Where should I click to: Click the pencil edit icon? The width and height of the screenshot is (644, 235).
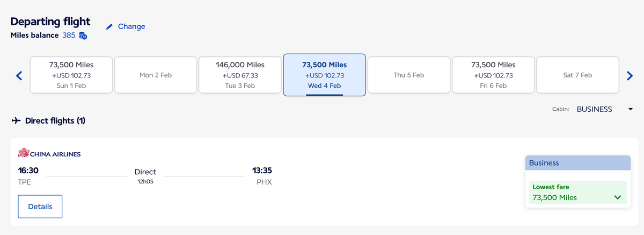click(x=109, y=26)
